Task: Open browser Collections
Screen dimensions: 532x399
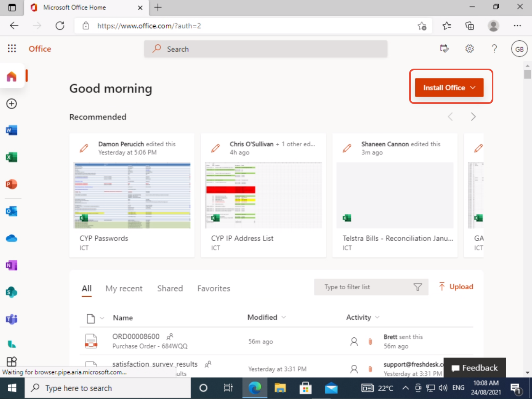Action: [x=470, y=26]
